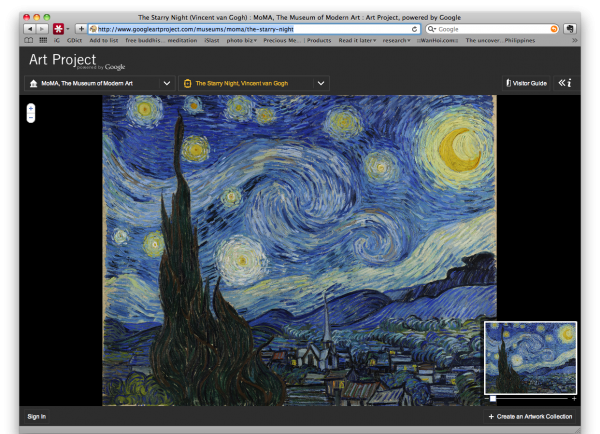600x434 pixels.
Task: Click the church steeple in the painting
Action: 326,320
